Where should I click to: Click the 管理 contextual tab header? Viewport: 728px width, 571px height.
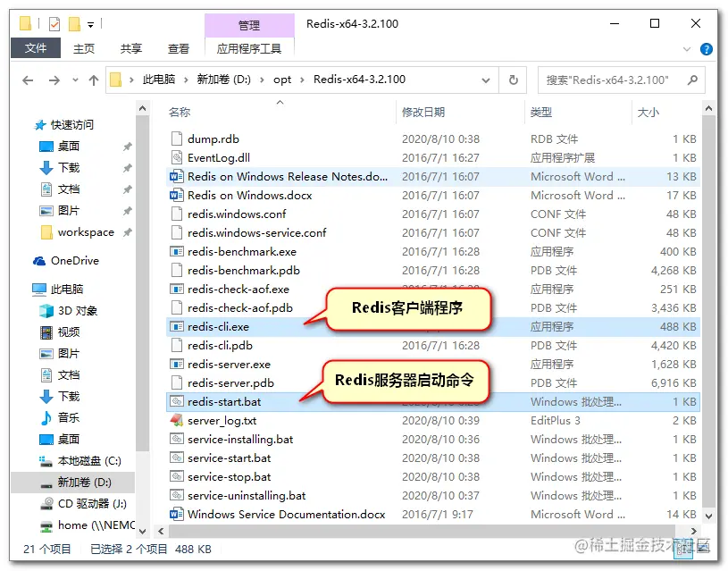[249, 25]
